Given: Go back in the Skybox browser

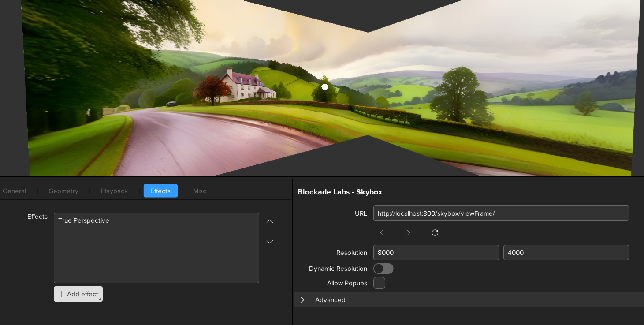Looking at the screenshot, I should tap(382, 233).
